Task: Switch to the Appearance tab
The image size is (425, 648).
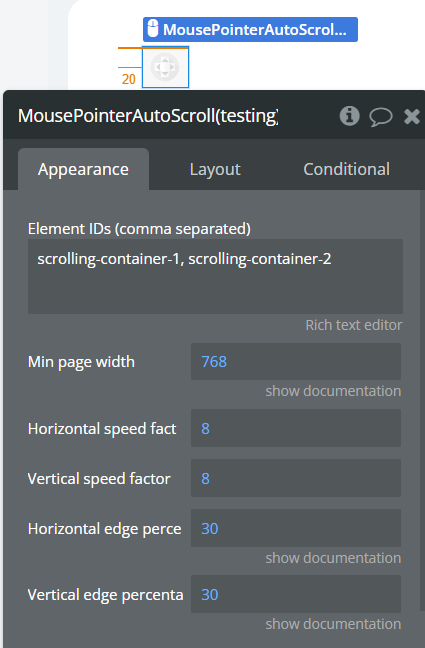Action: [x=84, y=169]
